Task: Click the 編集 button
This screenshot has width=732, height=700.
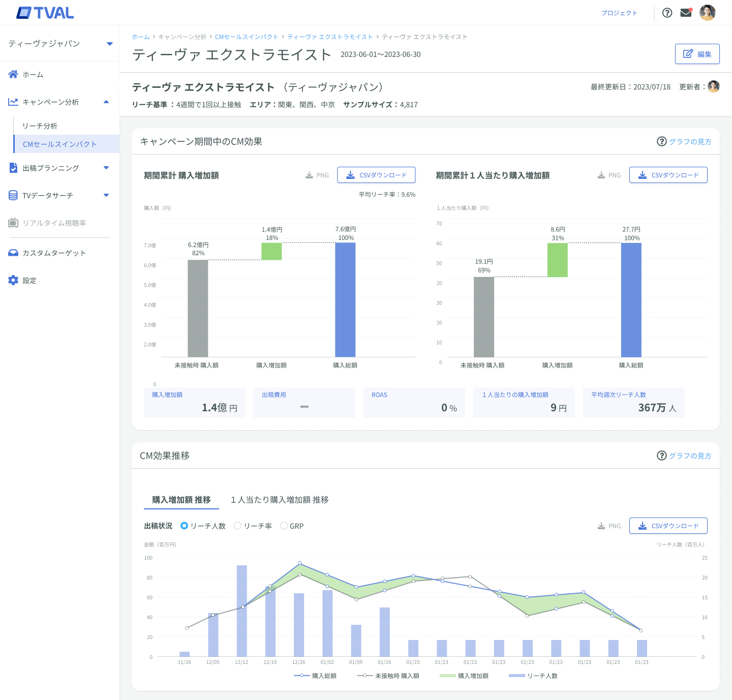Action: (x=697, y=53)
